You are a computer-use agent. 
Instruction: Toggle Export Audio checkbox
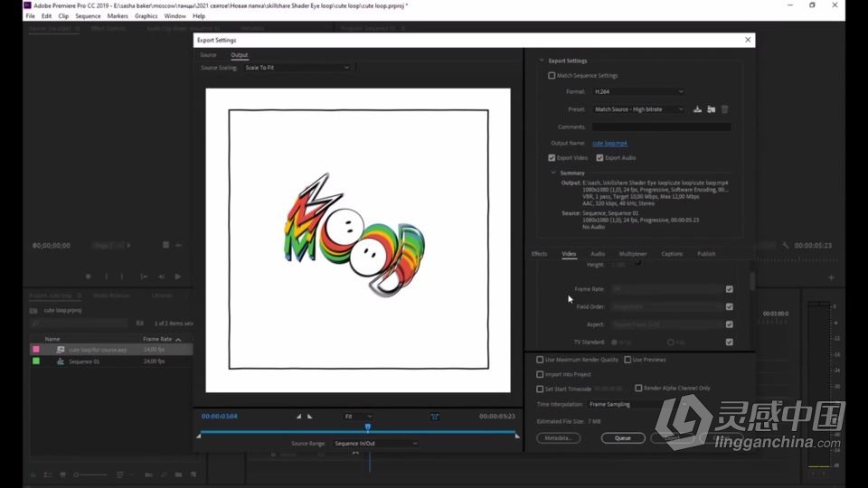(x=599, y=157)
